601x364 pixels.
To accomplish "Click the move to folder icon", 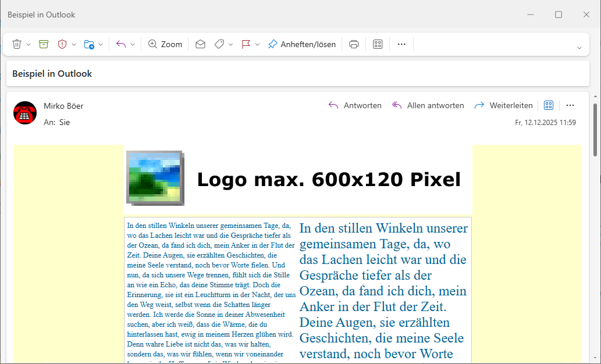I will (x=89, y=44).
